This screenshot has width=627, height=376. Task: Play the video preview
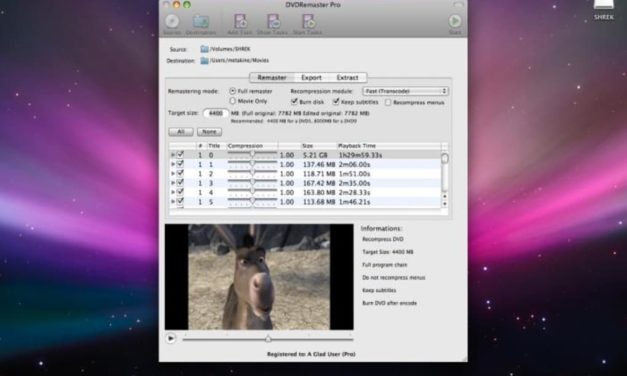170,338
